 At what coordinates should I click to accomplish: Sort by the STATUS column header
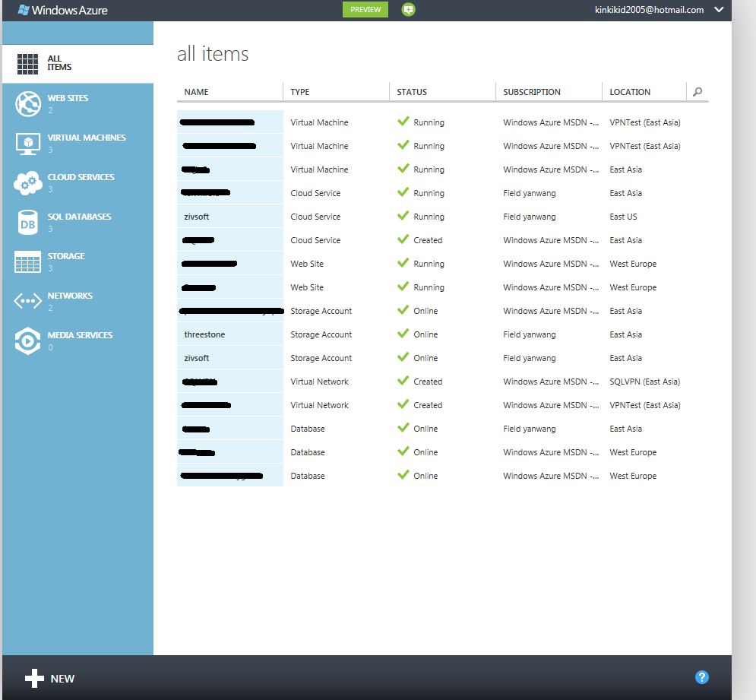pos(412,92)
